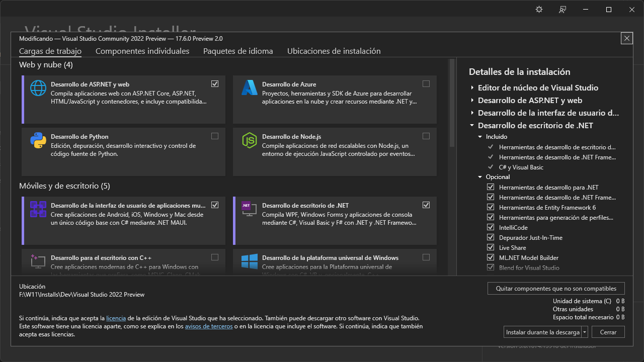This screenshot has width=644, height=362.
Task: Uncheck Depurador Just-In-Time component
Action: coord(491,237)
